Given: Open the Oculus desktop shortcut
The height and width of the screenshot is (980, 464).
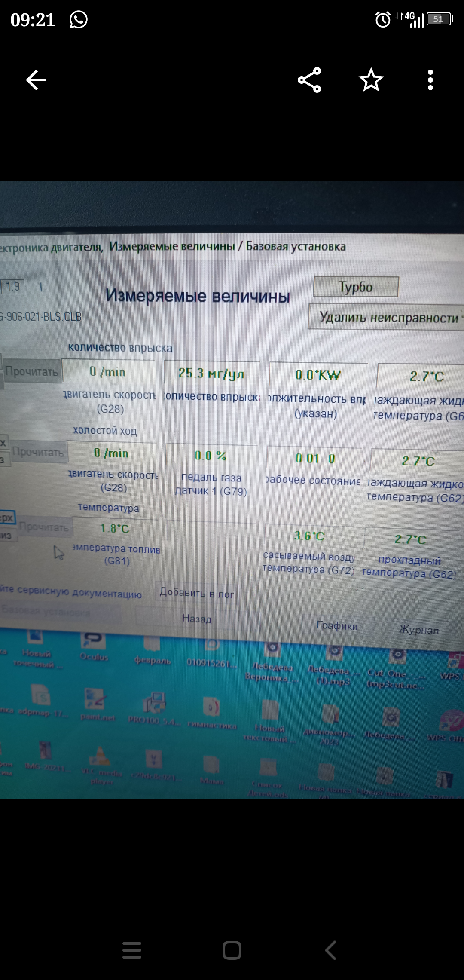Looking at the screenshot, I should (x=94, y=645).
